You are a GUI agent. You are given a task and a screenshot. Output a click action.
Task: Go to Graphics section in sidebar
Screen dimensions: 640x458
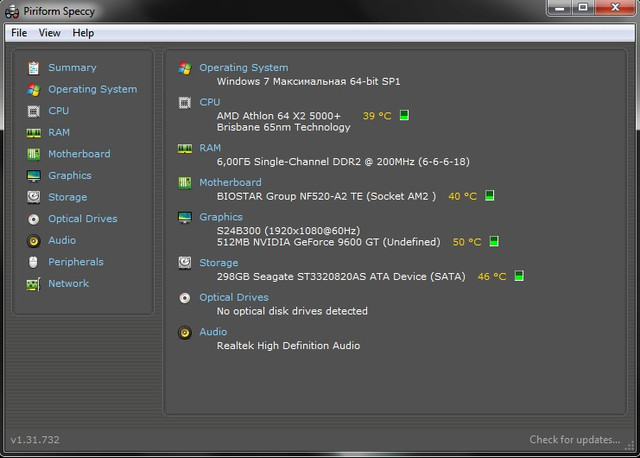pos(70,176)
